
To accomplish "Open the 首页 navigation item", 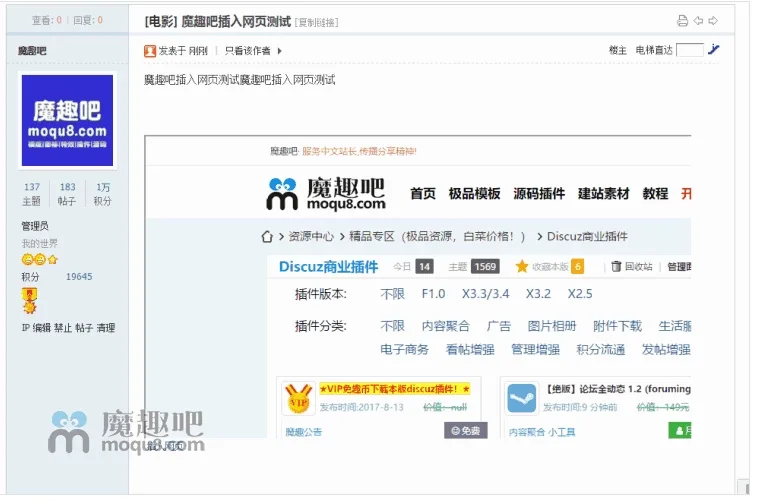I will tap(423, 193).
